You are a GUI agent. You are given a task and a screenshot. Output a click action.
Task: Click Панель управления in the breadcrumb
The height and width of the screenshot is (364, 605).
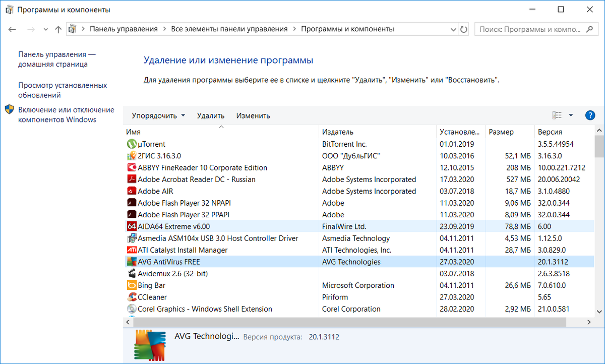tap(124, 29)
